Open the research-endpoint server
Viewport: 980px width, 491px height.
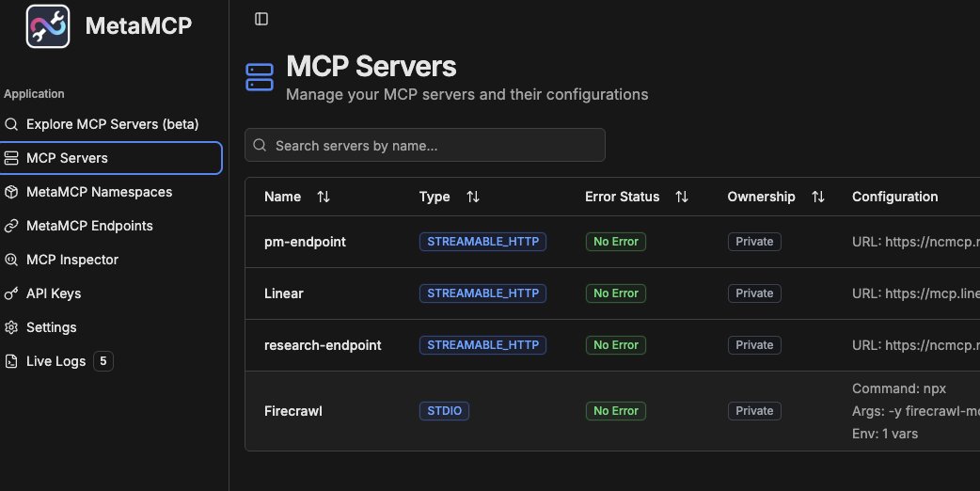coord(323,345)
